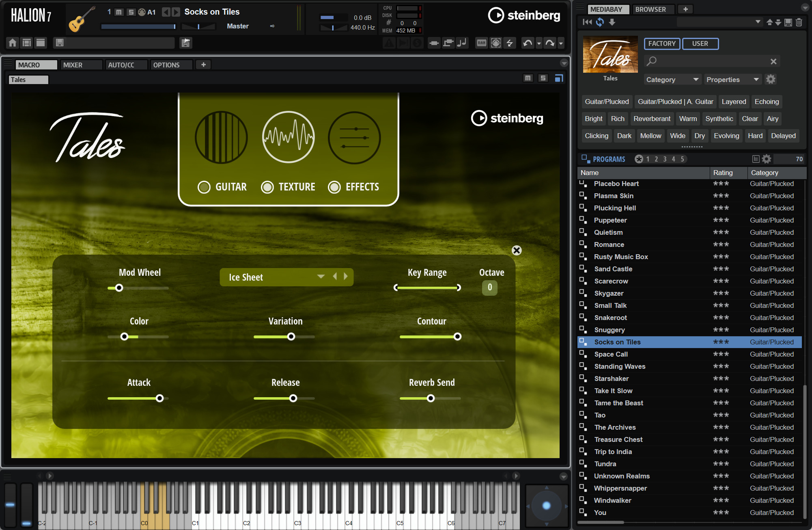Click the guitar program icon in slot

(82, 19)
